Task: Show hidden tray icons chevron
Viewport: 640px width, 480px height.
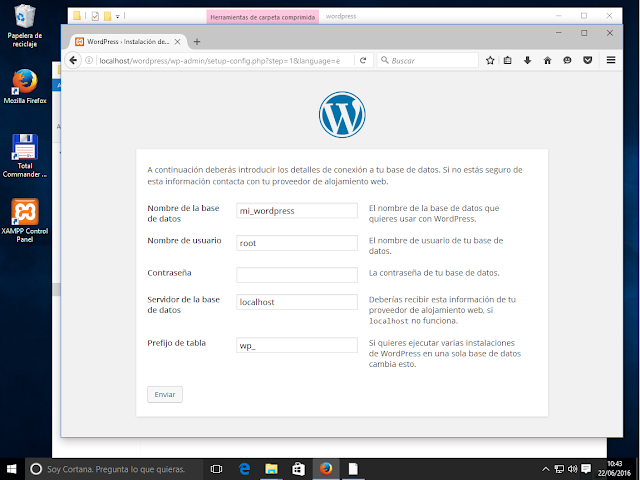Action: (545, 469)
